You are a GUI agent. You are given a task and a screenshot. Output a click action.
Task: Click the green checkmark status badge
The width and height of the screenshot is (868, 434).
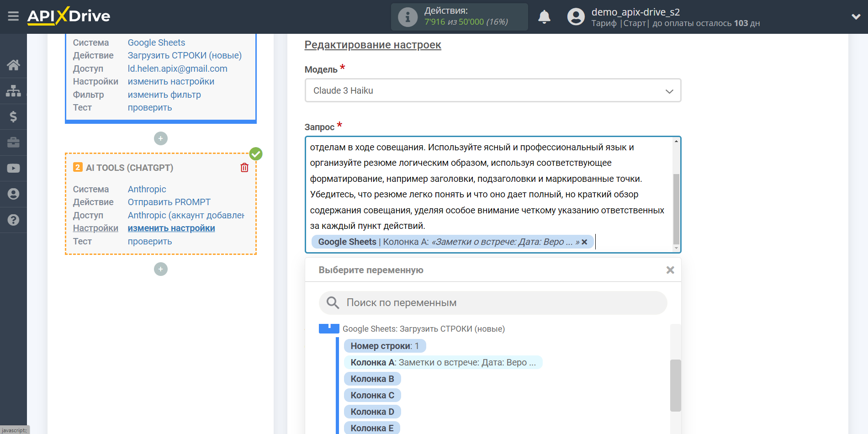(256, 154)
